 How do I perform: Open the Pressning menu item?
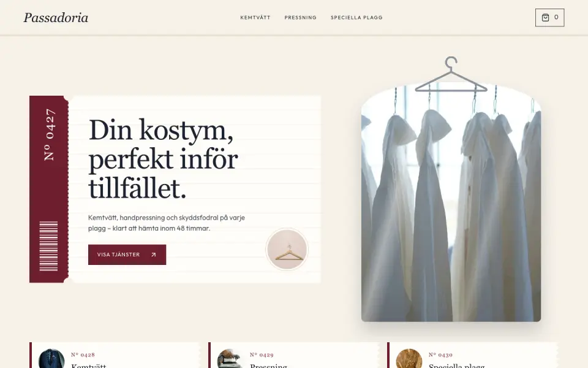[300, 17]
